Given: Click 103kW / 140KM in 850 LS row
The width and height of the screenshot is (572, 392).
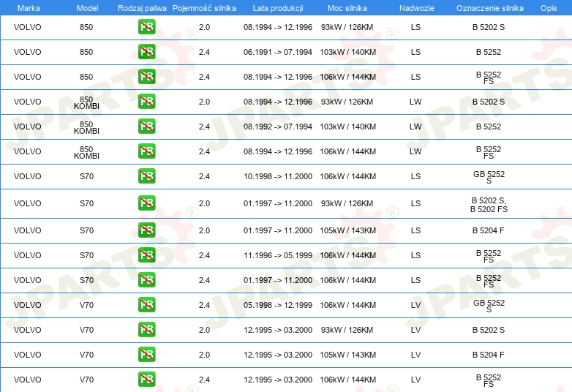Looking at the screenshot, I should pos(348,52).
